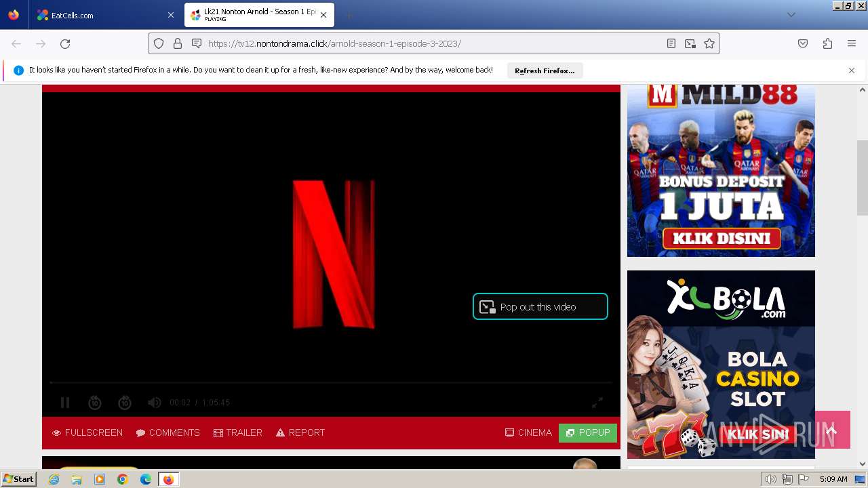
Task: Launch Internet Explorer from taskbar
Action: pyautogui.click(x=54, y=479)
